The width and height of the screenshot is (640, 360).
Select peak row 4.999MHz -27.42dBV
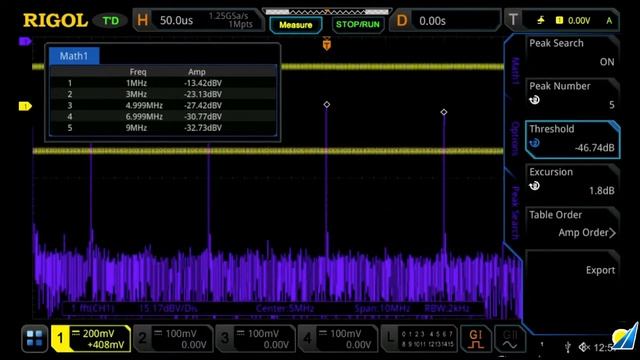163,106
